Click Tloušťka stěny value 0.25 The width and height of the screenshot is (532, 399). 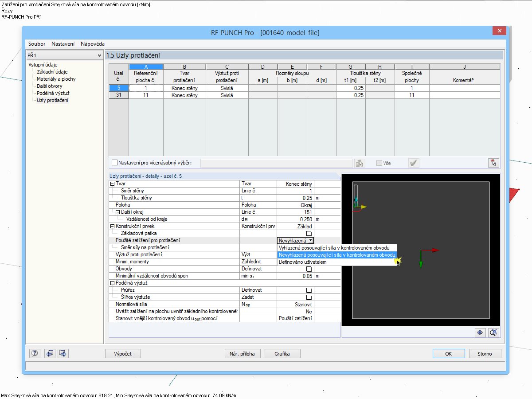pyautogui.click(x=296, y=198)
